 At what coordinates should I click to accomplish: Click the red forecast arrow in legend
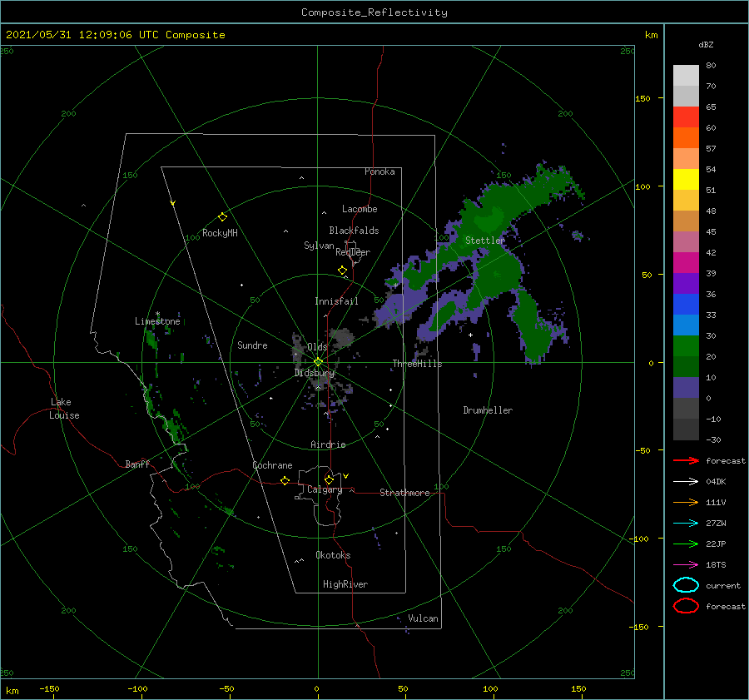click(x=686, y=460)
